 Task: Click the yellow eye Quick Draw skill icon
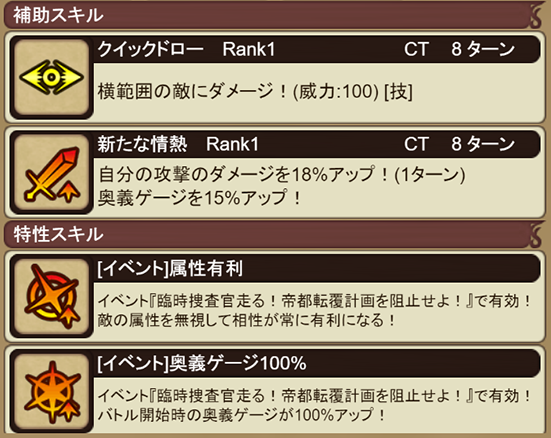click(51, 77)
